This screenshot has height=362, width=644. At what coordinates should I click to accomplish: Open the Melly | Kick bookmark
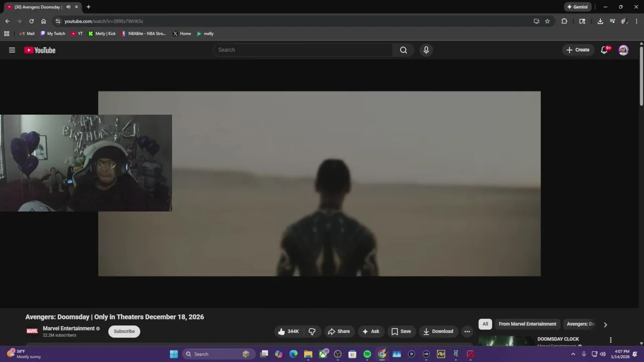point(102,34)
